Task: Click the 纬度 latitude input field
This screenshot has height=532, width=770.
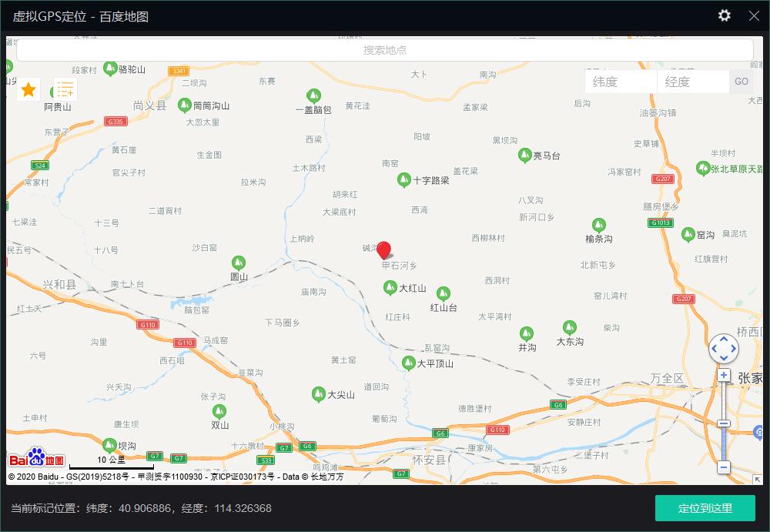Action: click(x=621, y=82)
